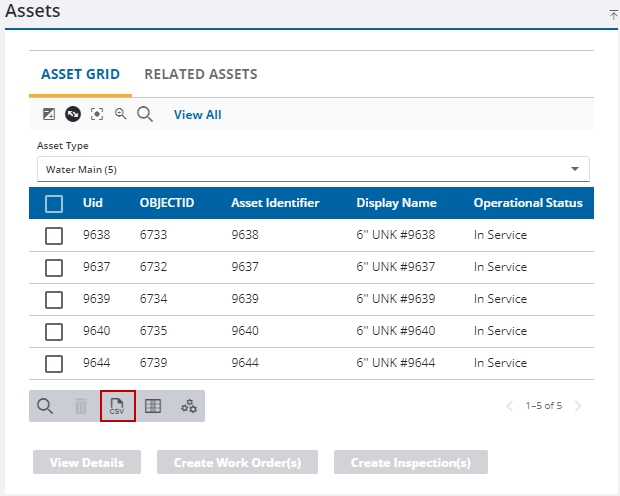620x496 pixels.
Task: Click the zoom-in magnifier icon in the top toolbar
Action: pyautogui.click(x=121, y=114)
